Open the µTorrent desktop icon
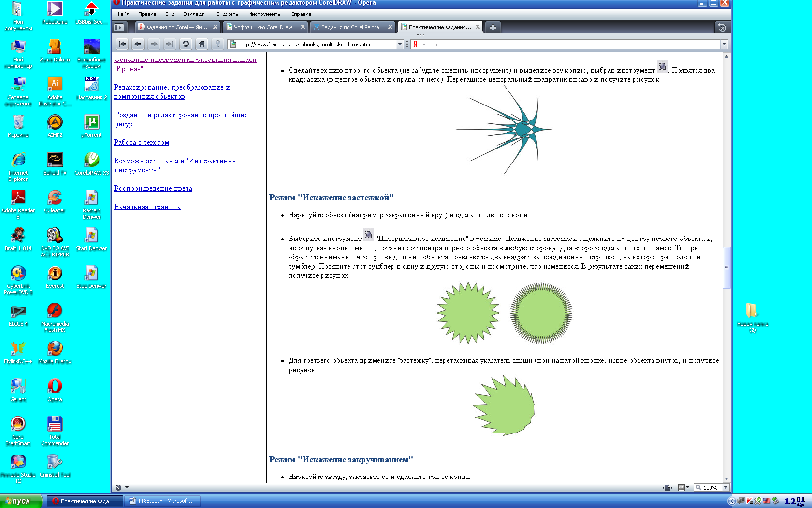Image resolution: width=812 pixels, height=508 pixels. [91, 126]
